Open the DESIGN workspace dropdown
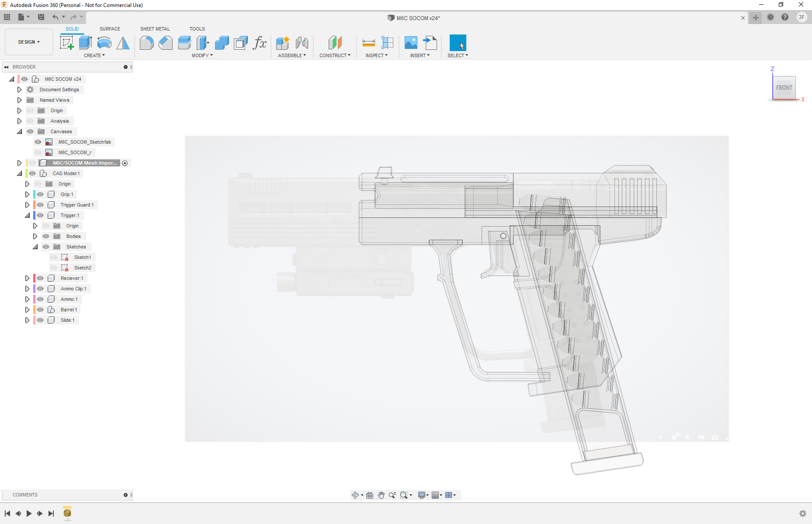 coord(29,42)
